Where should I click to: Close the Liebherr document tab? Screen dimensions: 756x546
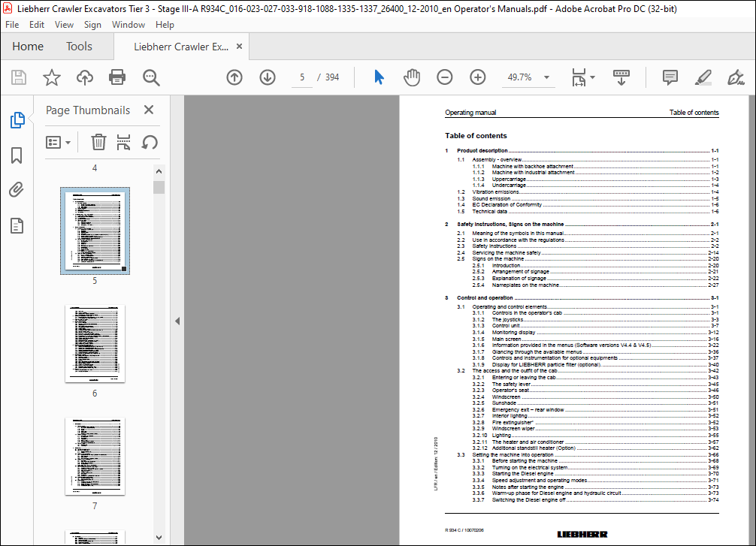[x=239, y=47]
